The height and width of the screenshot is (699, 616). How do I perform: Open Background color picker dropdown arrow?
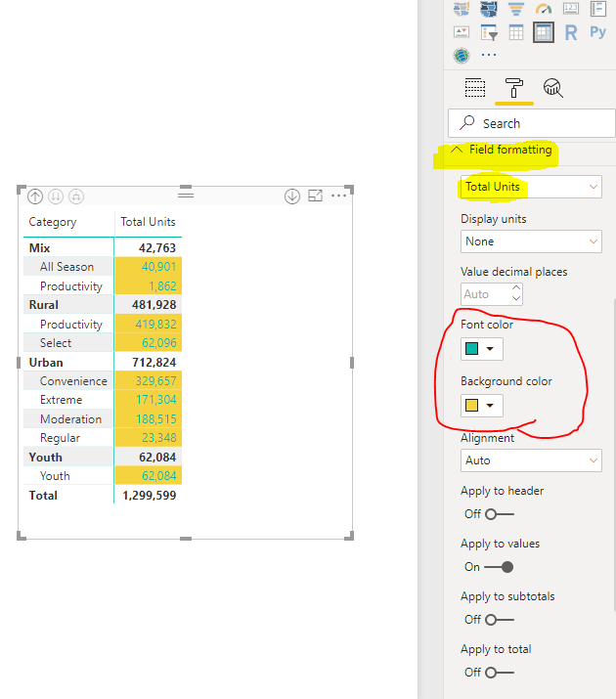(x=490, y=405)
